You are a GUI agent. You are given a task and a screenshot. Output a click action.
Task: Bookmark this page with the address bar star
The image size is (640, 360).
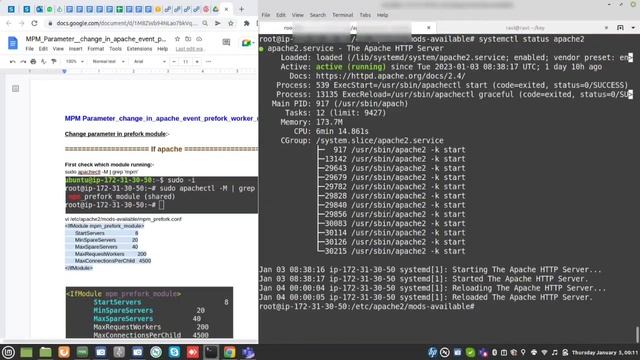coord(231,24)
